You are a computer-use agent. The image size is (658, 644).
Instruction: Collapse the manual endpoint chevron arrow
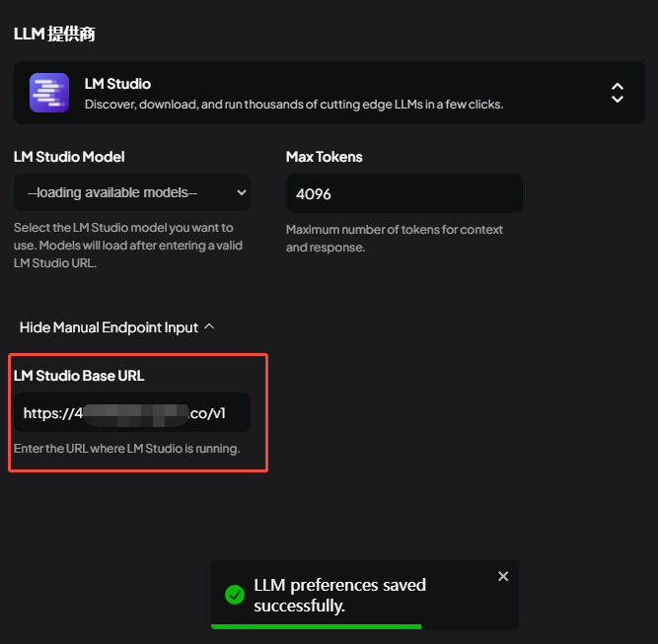tap(209, 327)
